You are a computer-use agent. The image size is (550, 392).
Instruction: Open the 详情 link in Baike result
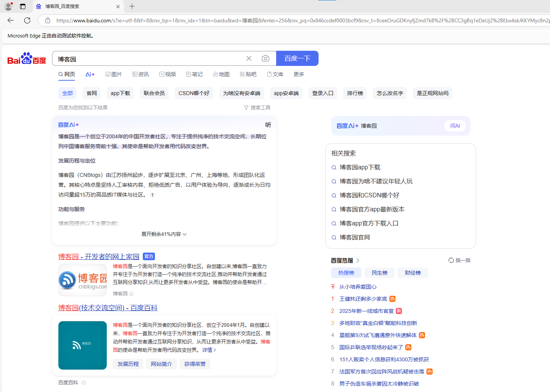click(x=209, y=350)
